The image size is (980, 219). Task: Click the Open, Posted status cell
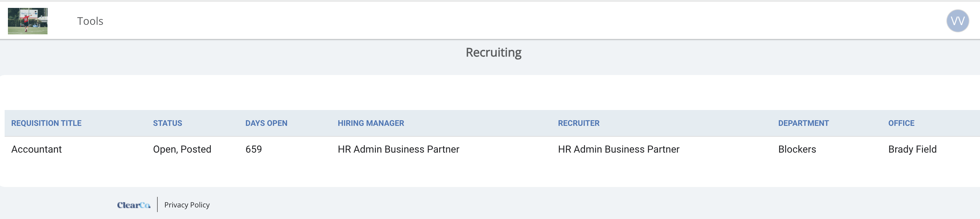182,149
